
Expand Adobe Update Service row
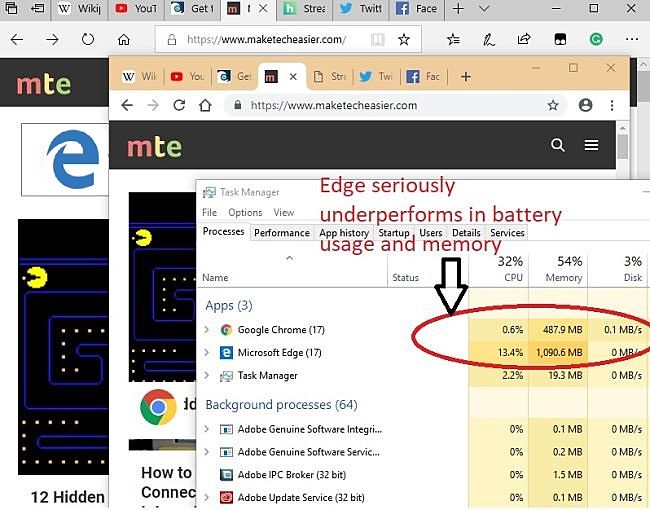pos(206,497)
